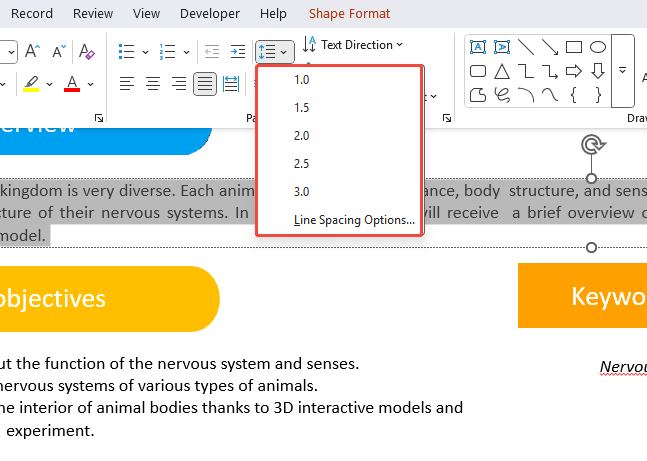
Task: Select the Elbow Connector shape
Action: (x=526, y=71)
